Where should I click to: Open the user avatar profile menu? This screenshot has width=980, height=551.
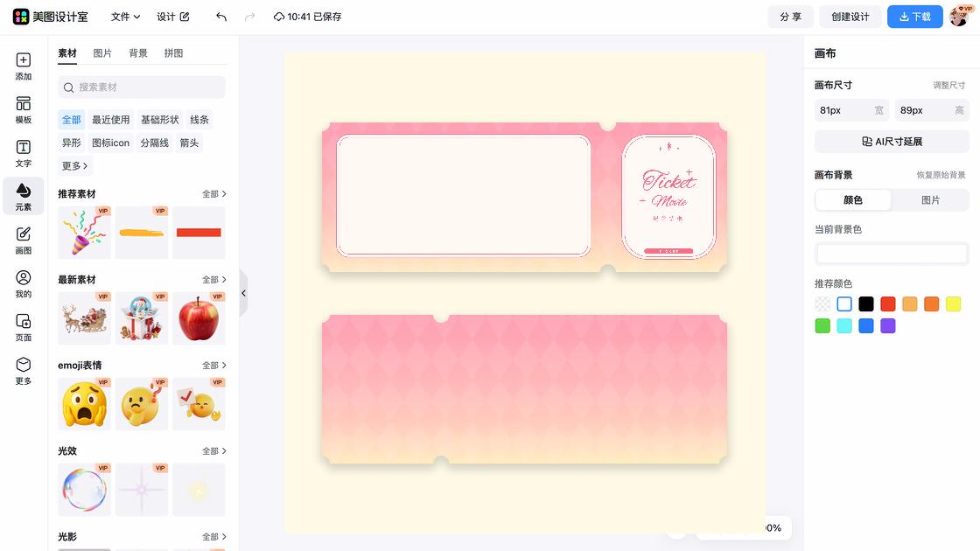(x=959, y=17)
